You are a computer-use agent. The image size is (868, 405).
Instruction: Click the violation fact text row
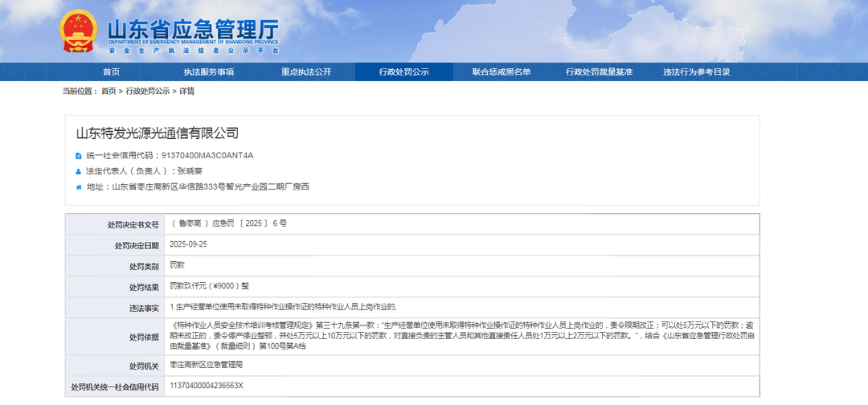pos(284,307)
